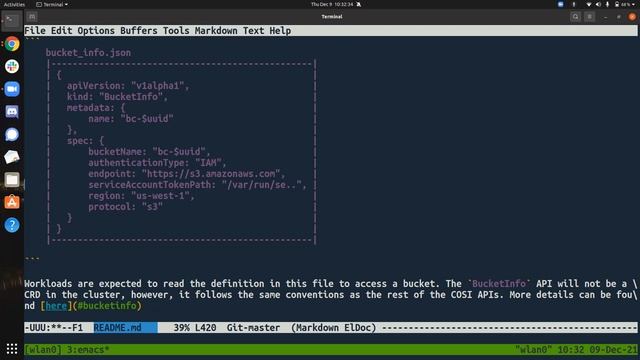This screenshot has height=360, width=640.
Task: Click Git-master in the mode line
Action: [x=253, y=328]
